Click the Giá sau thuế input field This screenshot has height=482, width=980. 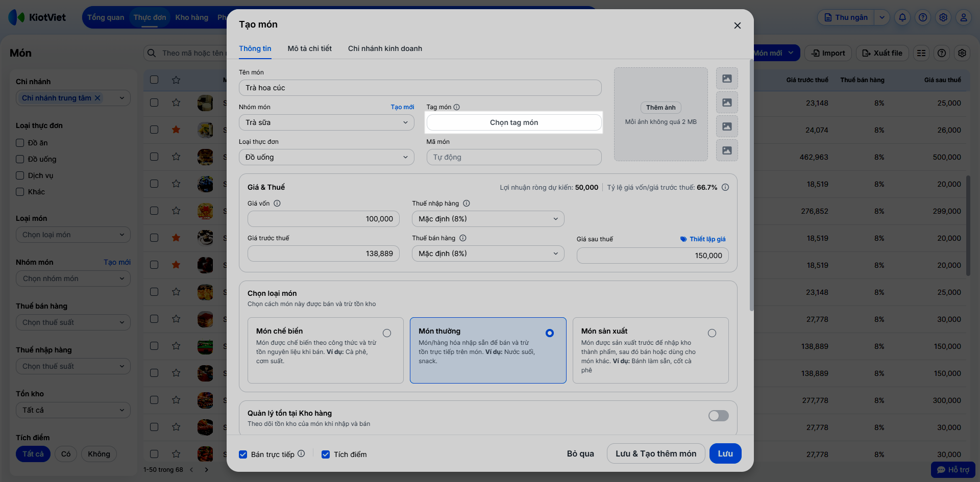[653, 256]
